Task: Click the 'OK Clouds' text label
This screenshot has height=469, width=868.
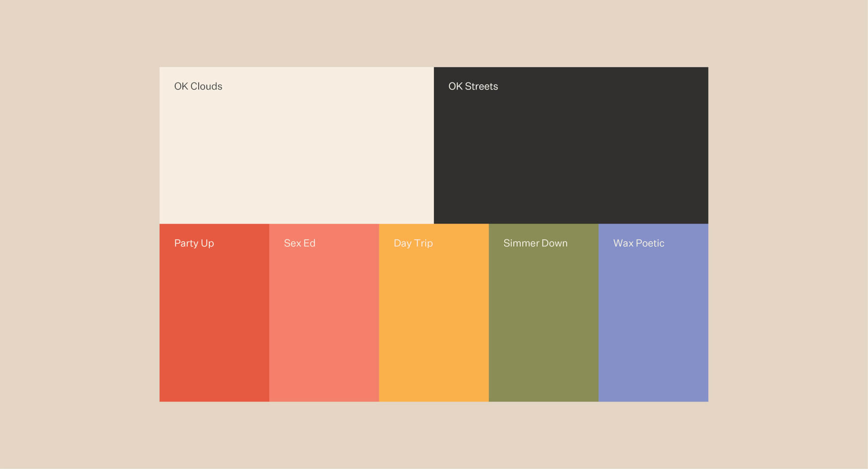Action: click(198, 86)
